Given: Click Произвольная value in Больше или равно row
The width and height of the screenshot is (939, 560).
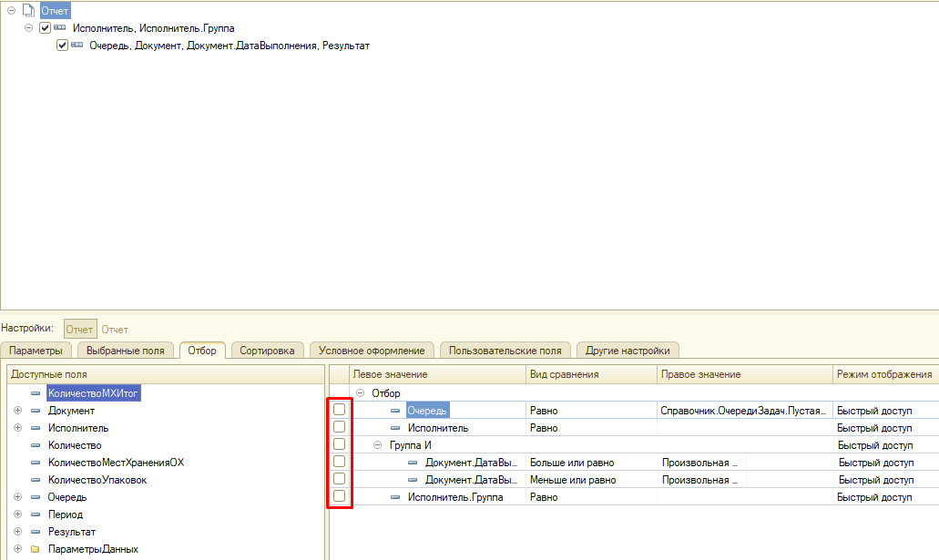Looking at the screenshot, I should tap(702, 463).
